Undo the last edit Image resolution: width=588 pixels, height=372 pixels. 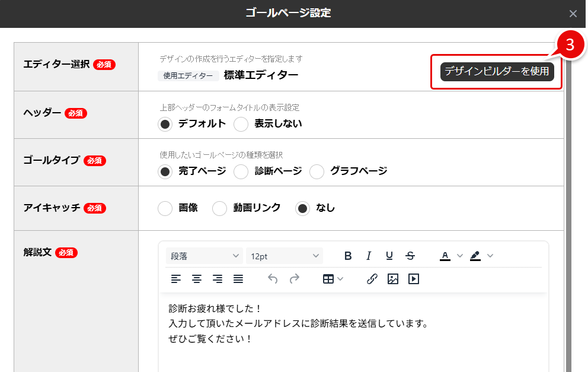[x=273, y=279]
